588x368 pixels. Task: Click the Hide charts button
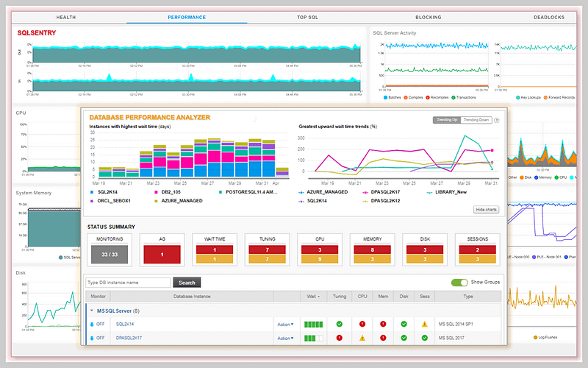pyautogui.click(x=487, y=210)
